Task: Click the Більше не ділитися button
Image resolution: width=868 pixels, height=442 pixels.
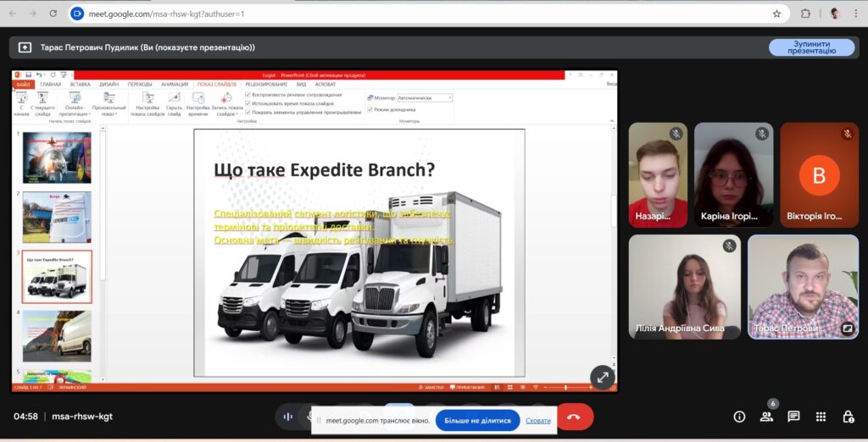Action: 477,420
